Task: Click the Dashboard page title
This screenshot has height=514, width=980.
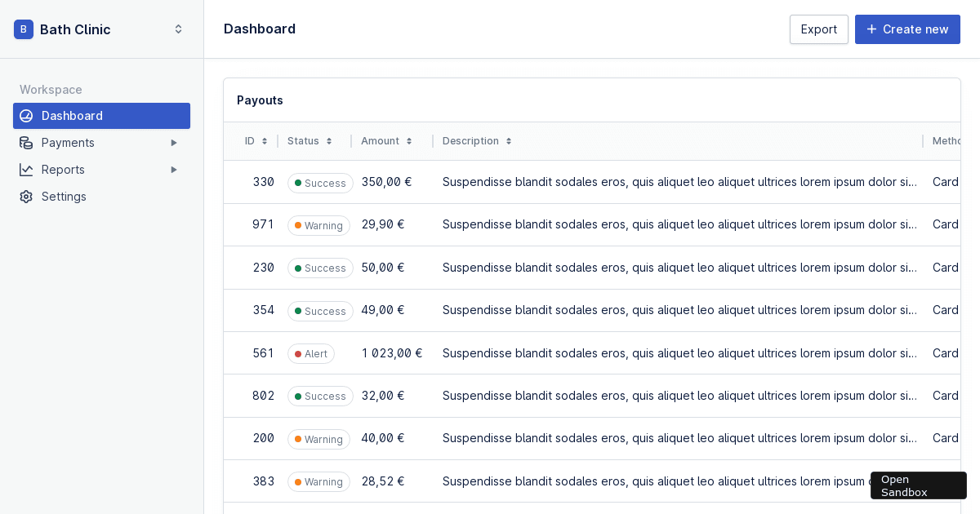Action: tap(260, 29)
